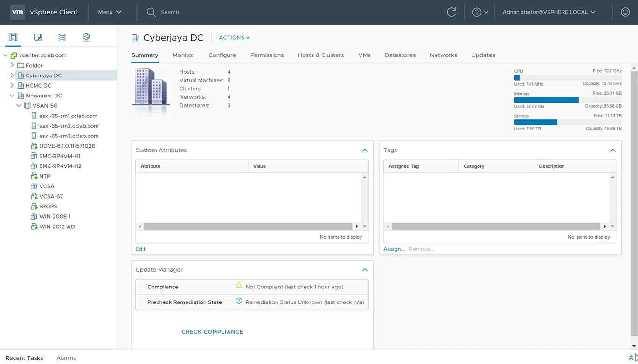The height and width of the screenshot is (364, 638).
Task: Expand the Cyberjaya DC tree node
Action: tap(12, 75)
